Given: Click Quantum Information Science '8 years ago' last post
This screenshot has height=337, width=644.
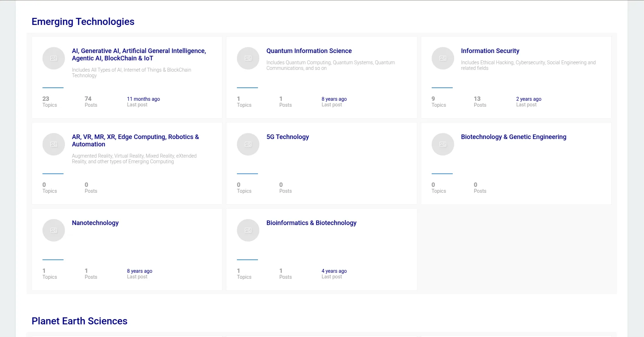Looking at the screenshot, I should 334,99.
